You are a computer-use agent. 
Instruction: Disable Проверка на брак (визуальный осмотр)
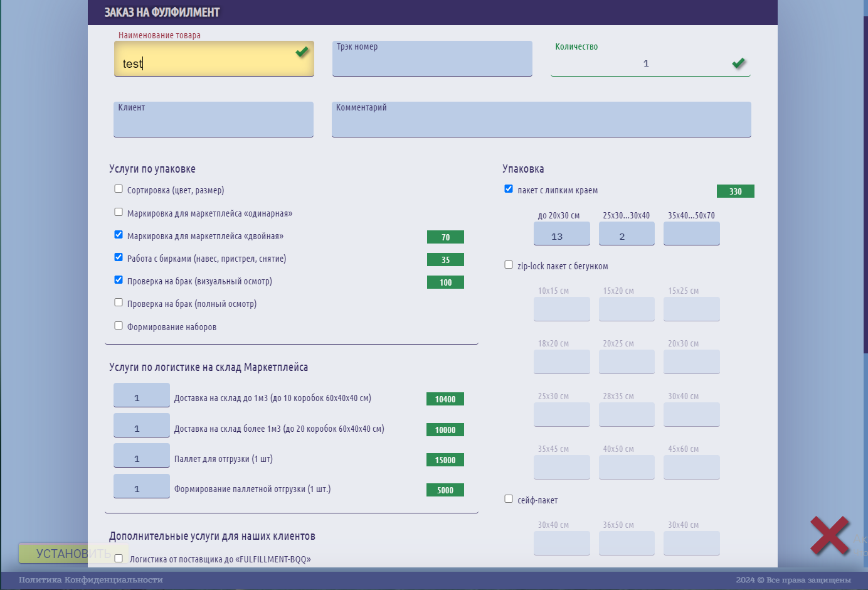point(119,280)
